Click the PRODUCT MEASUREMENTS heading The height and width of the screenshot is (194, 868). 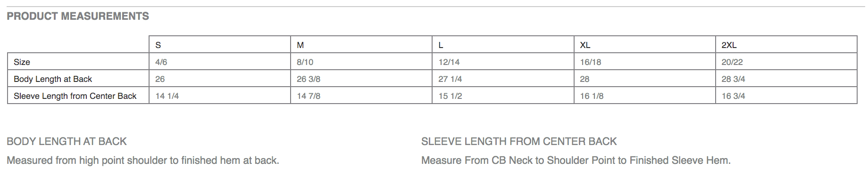coord(78,16)
